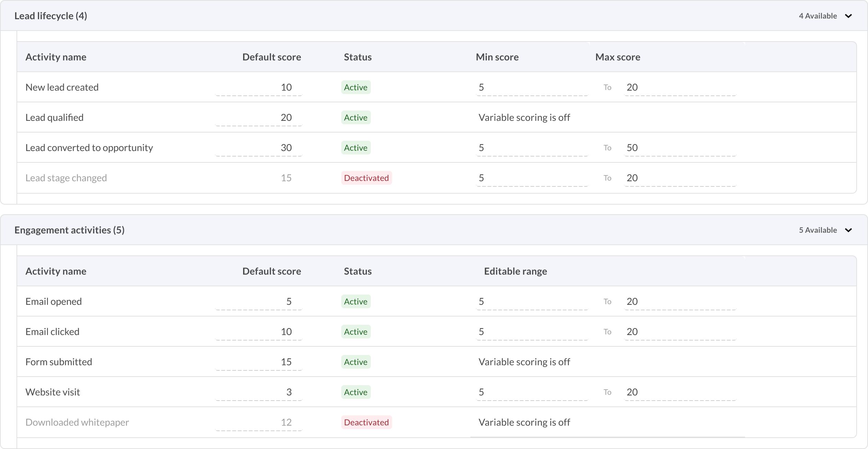
Task: Click the Status column header in Engagement table
Action: pos(357,272)
